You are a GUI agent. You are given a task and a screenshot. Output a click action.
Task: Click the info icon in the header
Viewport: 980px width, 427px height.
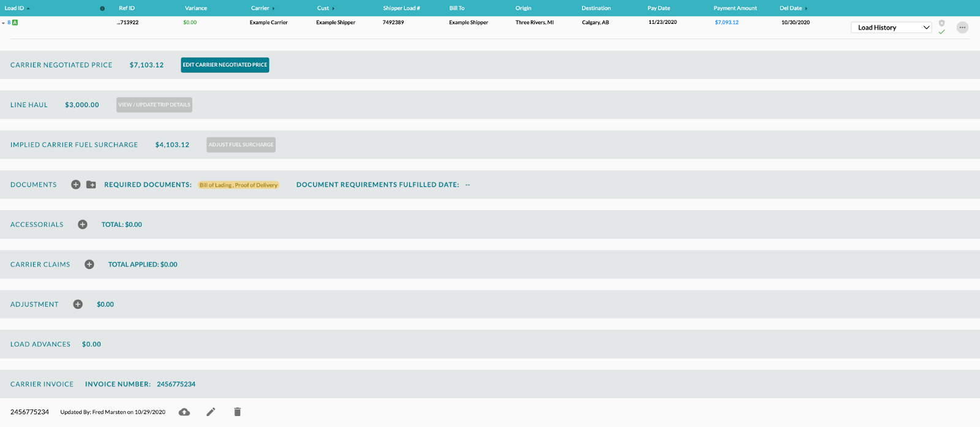tap(102, 9)
